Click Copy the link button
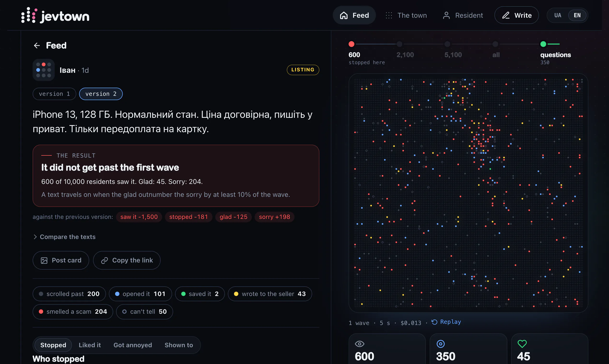The height and width of the screenshot is (364, 609). tap(127, 260)
